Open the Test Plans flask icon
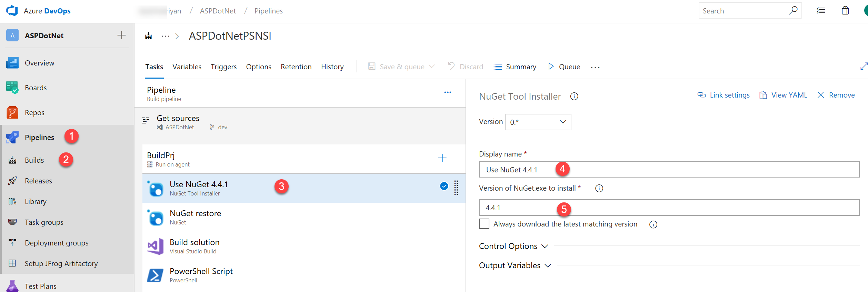 coord(12,286)
